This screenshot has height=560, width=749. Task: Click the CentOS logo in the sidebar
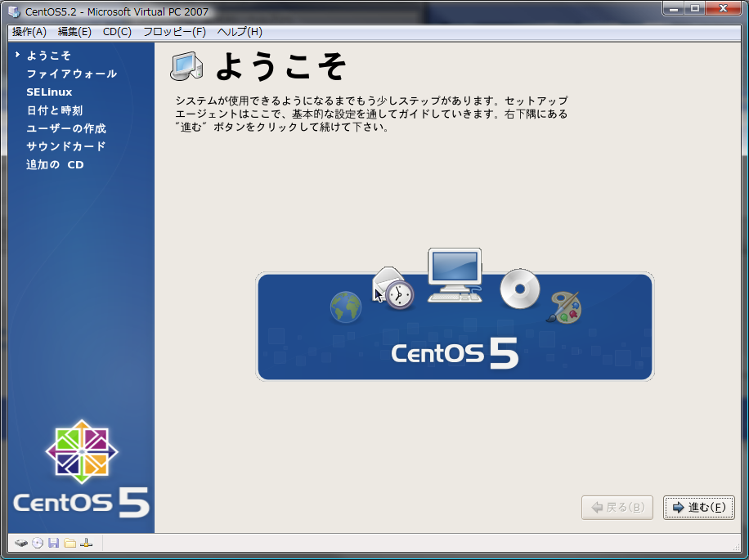pos(82,468)
